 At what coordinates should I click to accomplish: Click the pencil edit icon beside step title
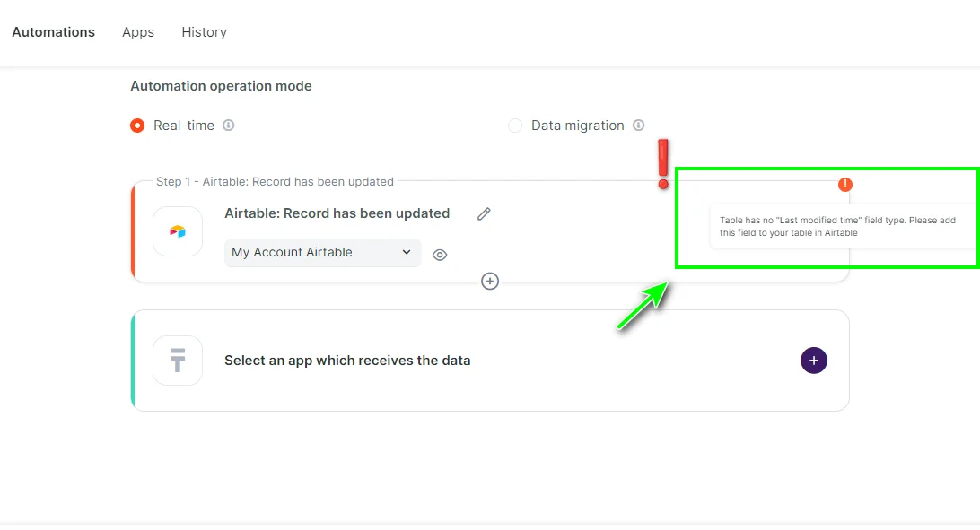484,213
